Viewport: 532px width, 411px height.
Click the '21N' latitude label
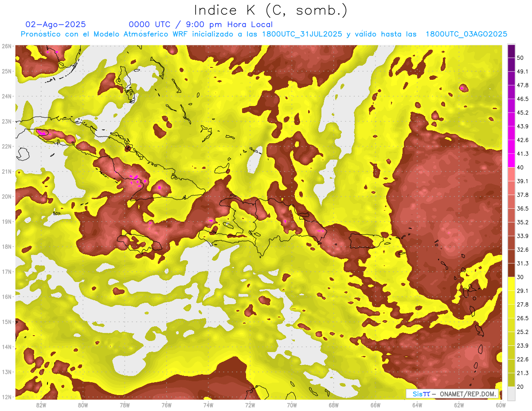6,172
